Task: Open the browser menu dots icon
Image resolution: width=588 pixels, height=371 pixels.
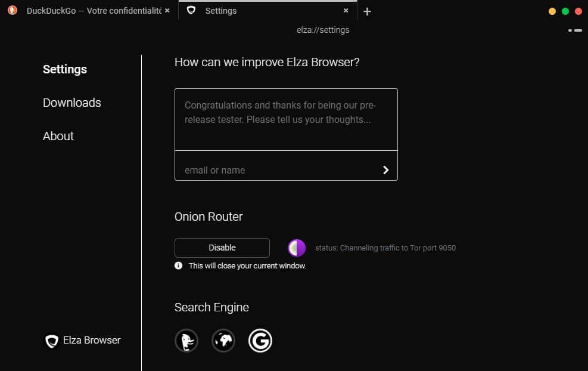Action: pos(575,30)
